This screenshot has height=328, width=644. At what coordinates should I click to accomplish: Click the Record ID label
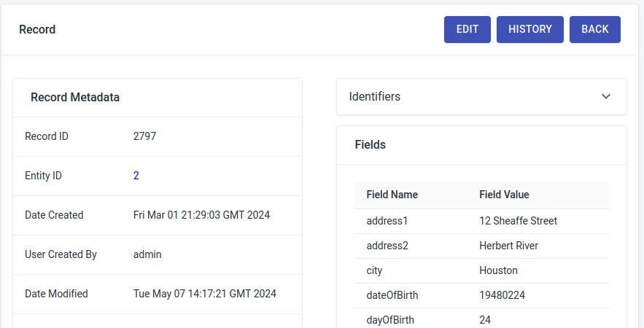coord(47,136)
